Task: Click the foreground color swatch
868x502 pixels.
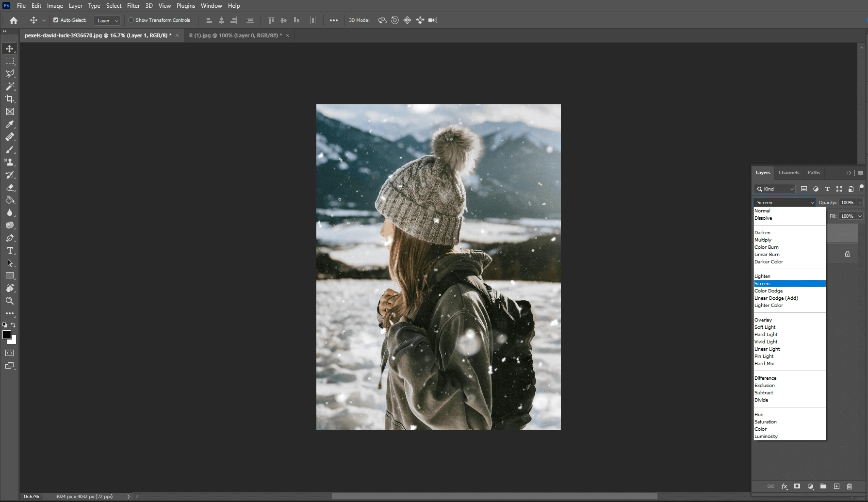Action: pyautogui.click(x=7, y=335)
